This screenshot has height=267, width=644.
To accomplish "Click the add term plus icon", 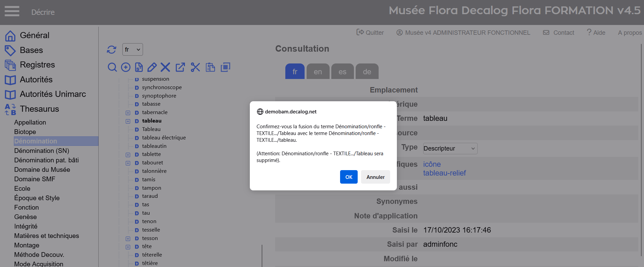I will [126, 67].
